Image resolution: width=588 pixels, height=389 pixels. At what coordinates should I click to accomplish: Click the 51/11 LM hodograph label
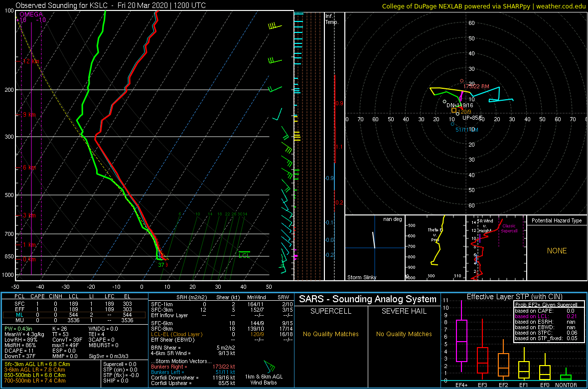point(466,130)
